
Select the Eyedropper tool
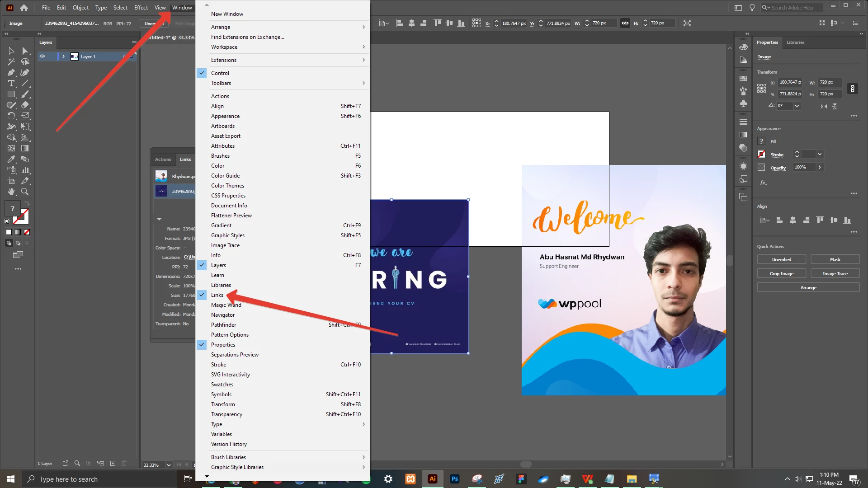coord(11,160)
